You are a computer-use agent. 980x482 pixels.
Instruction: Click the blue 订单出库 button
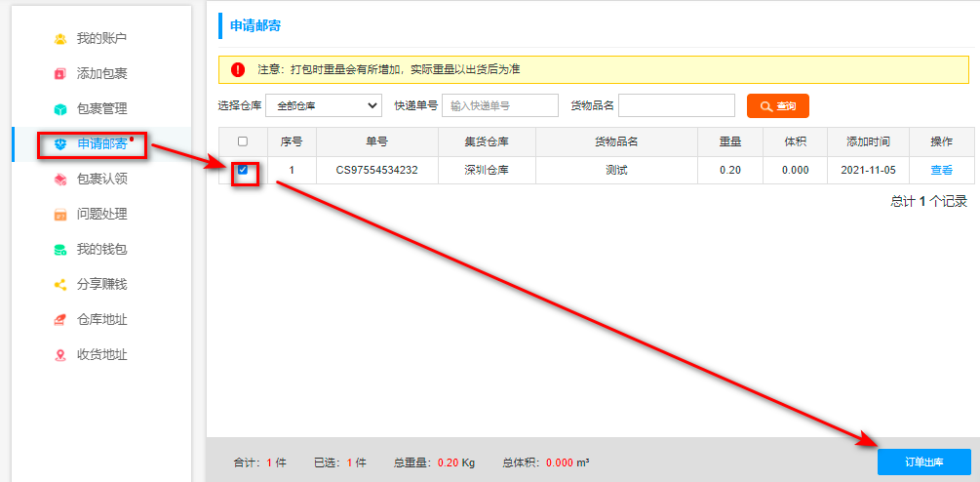pos(923,462)
